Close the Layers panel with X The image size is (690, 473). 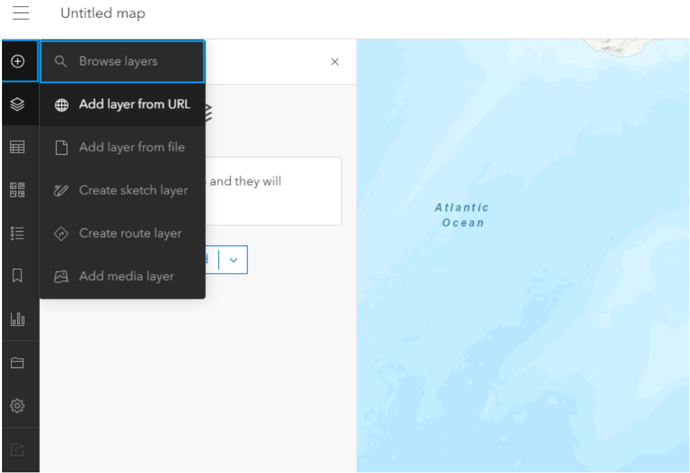[x=335, y=62]
